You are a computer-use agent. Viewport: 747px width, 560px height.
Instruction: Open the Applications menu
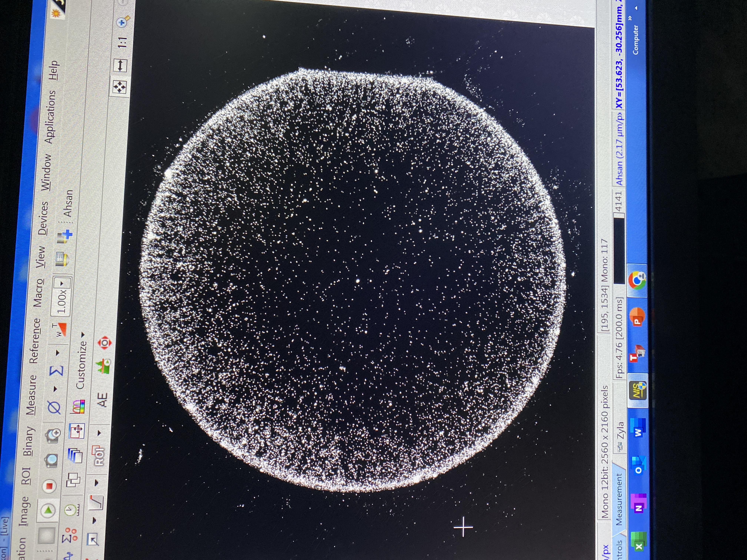pyautogui.click(x=51, y=117)
